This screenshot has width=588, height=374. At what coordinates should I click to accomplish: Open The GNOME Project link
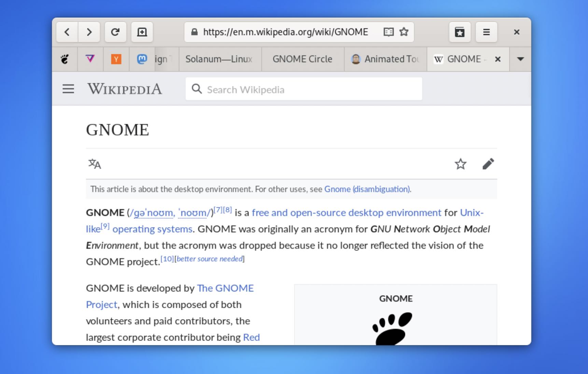point(225,288)
